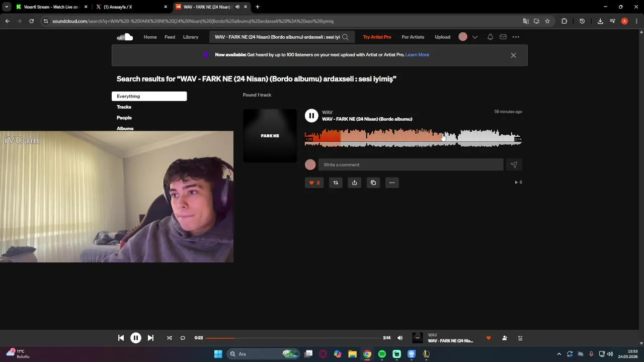Screen dimensions: 644x362
Task: Open the notifications bell
Action: point(490,37)
